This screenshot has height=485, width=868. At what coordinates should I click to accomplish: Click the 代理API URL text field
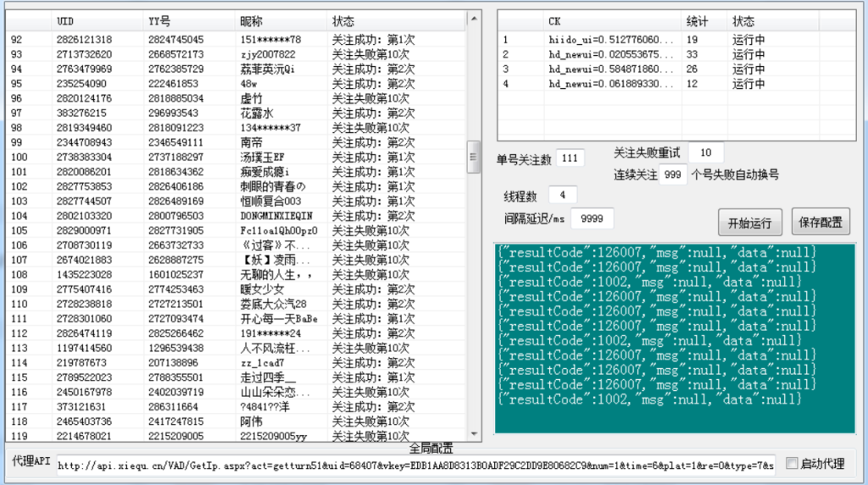[415, 465]
